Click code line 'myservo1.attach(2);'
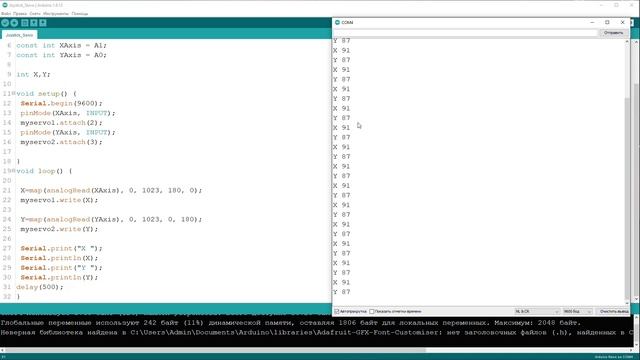The image size is (640, 360). (62, 122)
